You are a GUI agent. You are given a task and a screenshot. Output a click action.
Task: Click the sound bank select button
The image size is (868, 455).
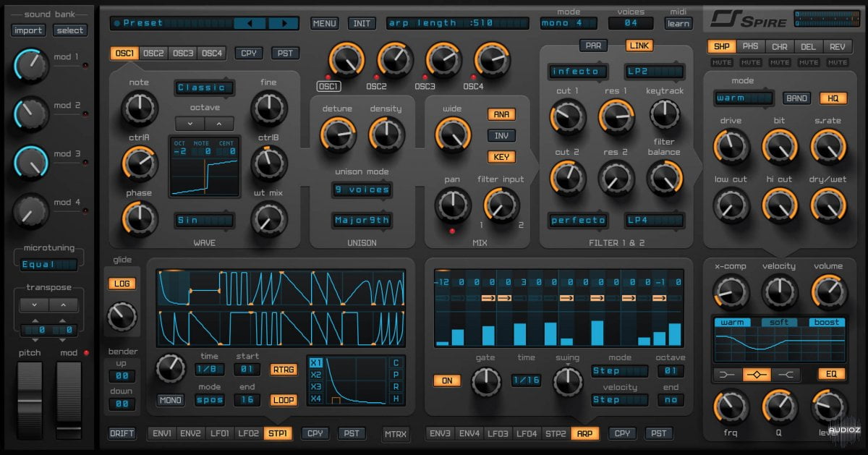pos(70,30)
